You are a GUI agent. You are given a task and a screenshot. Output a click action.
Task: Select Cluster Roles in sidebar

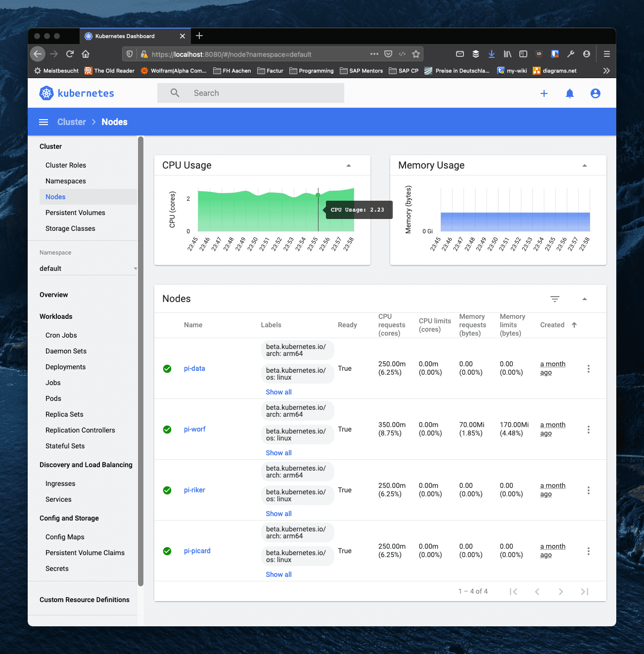(66, 165)
